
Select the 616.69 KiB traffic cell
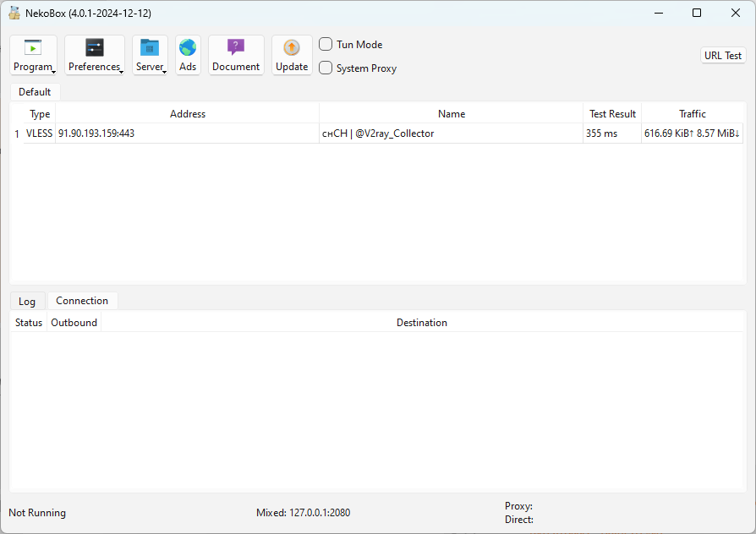693,133
